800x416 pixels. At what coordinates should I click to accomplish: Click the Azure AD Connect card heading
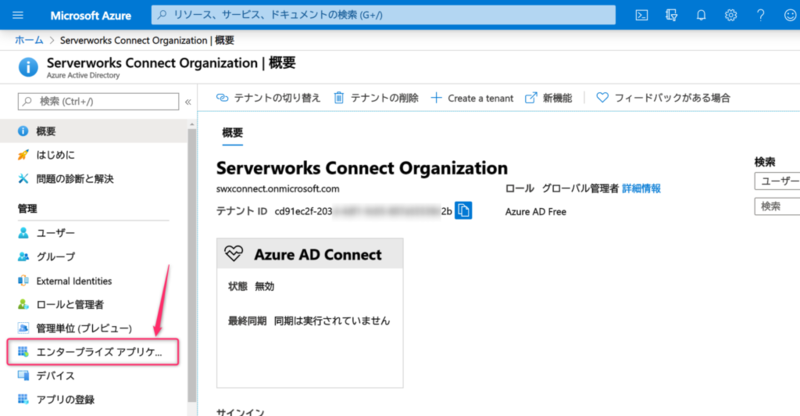click(318, 254)
